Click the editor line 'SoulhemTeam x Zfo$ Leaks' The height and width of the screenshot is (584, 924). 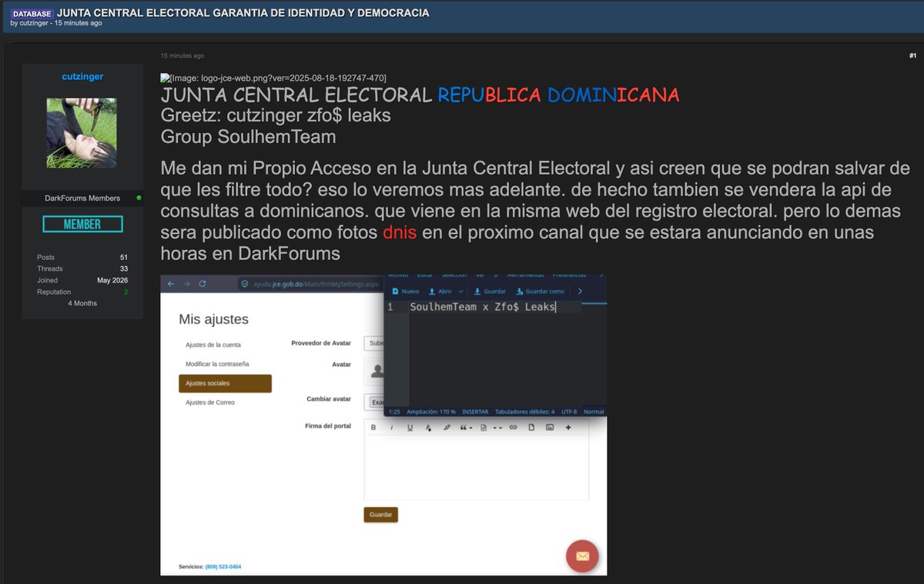(484, 307)
